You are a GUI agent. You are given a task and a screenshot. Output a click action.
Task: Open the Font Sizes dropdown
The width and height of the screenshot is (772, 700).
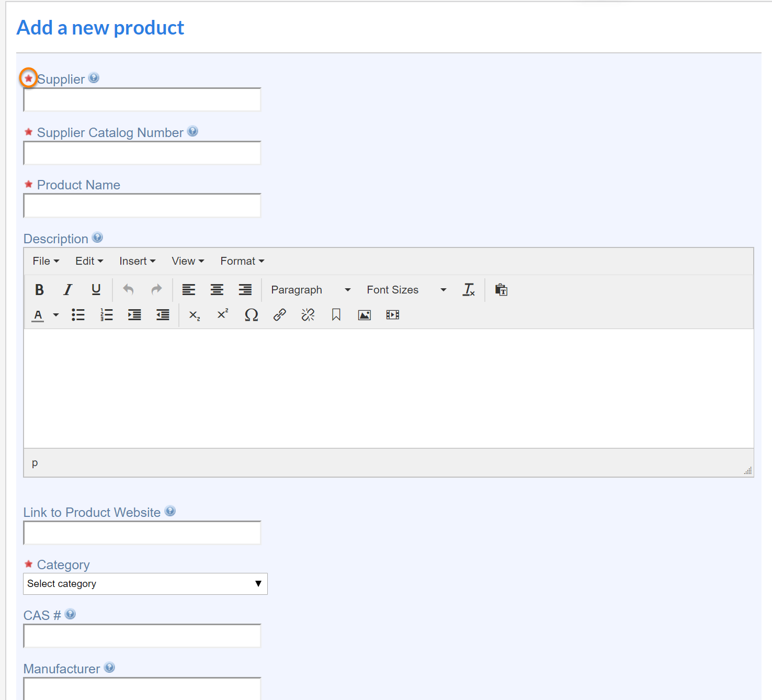coord(406,290)
